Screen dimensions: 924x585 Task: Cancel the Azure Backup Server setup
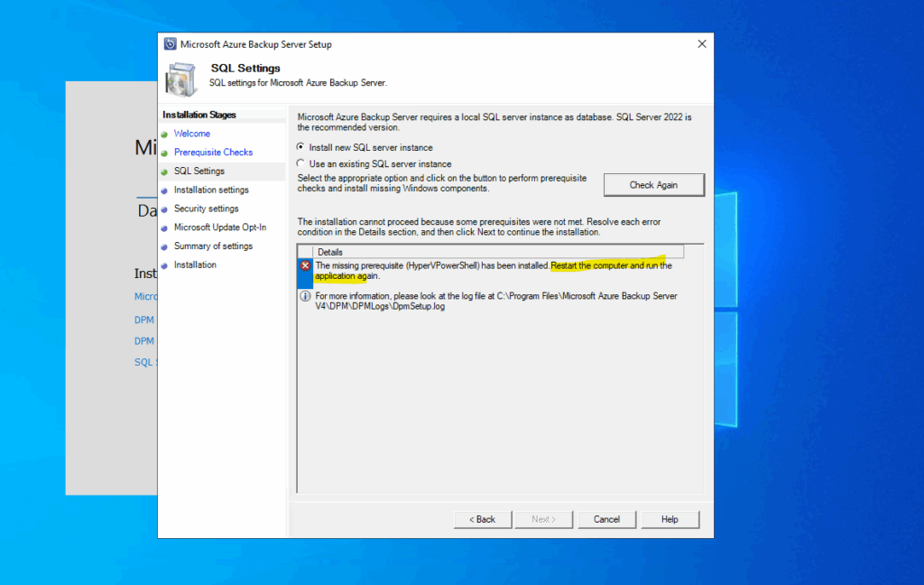(x=607, y=519)
